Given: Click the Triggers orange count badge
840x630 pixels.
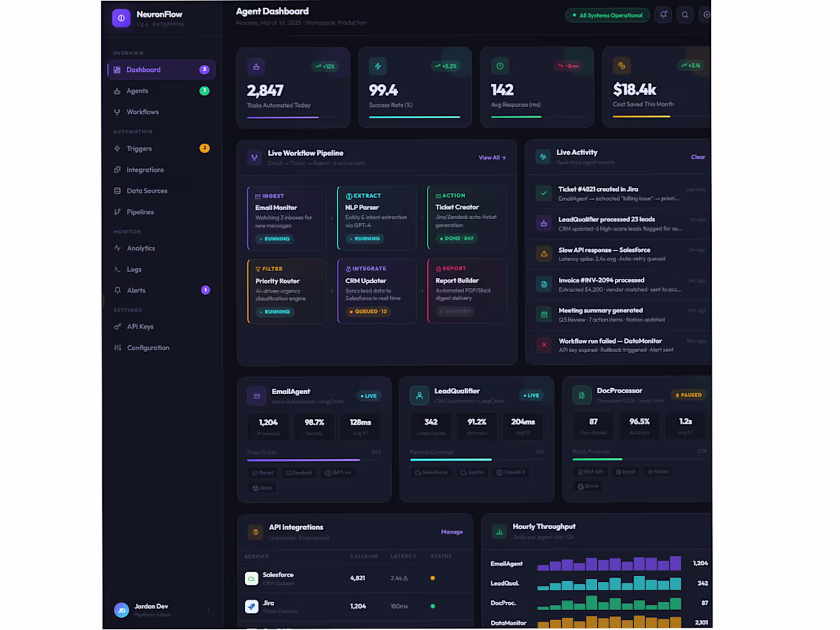Looking at the screenshot, I should click(205, 148).
